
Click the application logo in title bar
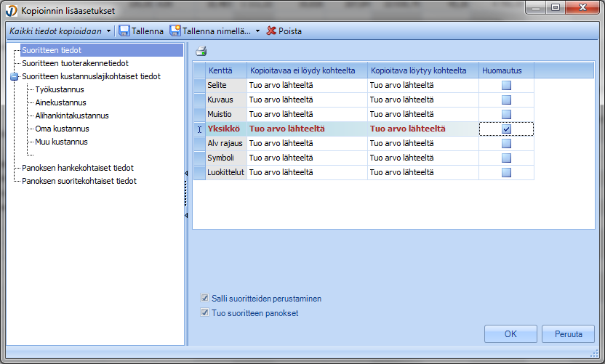(x=11, y=11)
